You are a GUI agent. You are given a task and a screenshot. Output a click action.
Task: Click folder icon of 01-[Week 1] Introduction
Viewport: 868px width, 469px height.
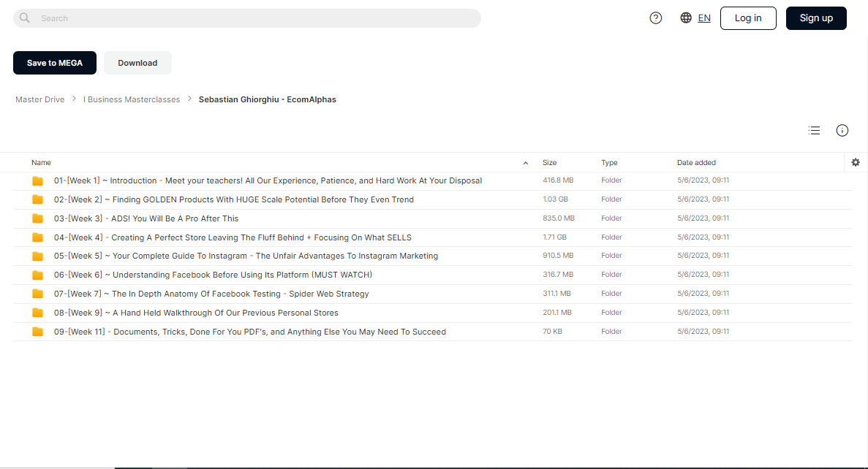[37, 181]
